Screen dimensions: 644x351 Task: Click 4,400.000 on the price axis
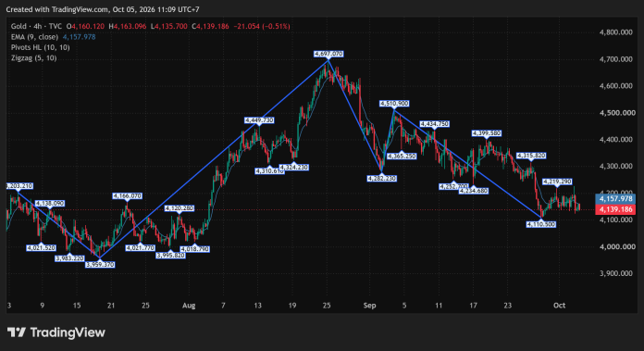click(615, 140)
